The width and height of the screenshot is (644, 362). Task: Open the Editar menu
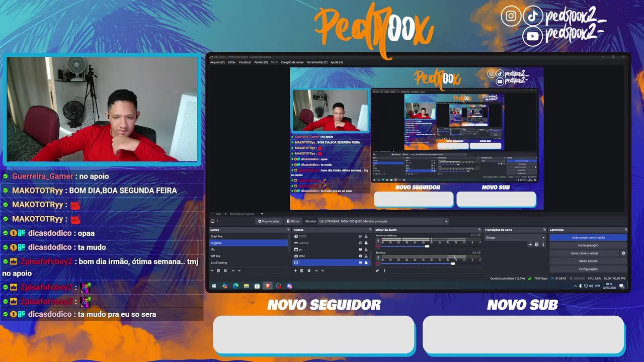pyautogui.click(x=231, y=62)
